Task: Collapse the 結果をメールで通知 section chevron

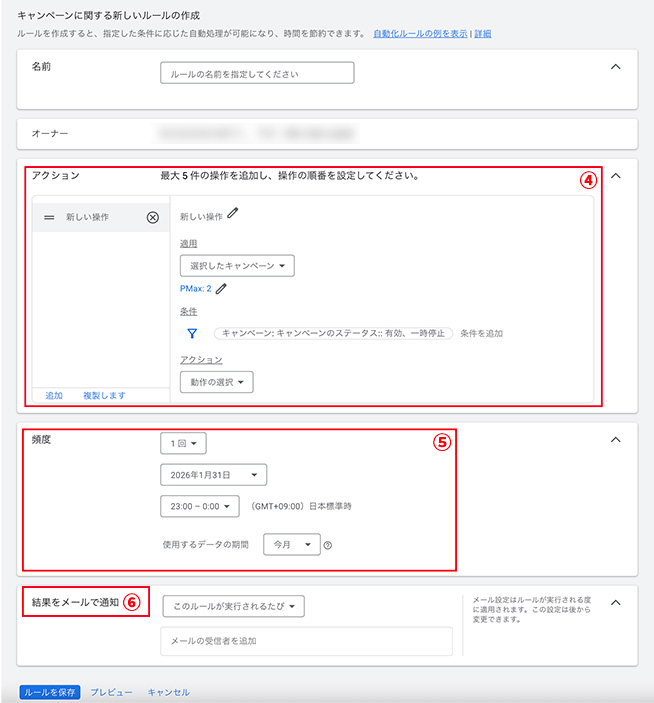Action: point(615,602)
